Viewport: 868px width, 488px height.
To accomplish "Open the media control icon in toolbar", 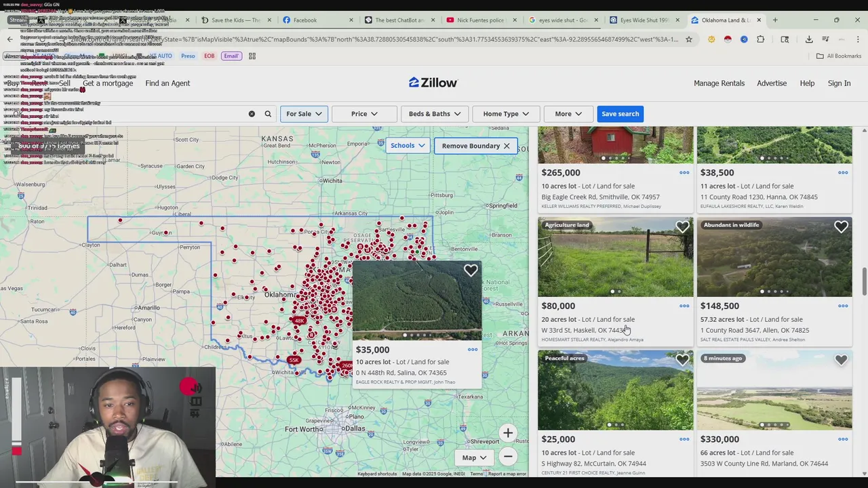I will coord(825,39).
